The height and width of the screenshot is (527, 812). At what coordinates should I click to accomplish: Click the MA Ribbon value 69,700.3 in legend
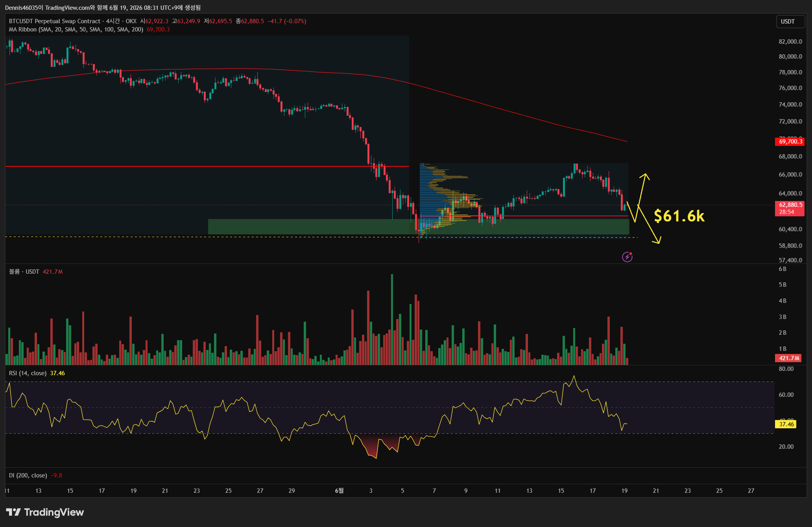coord(158,29)
